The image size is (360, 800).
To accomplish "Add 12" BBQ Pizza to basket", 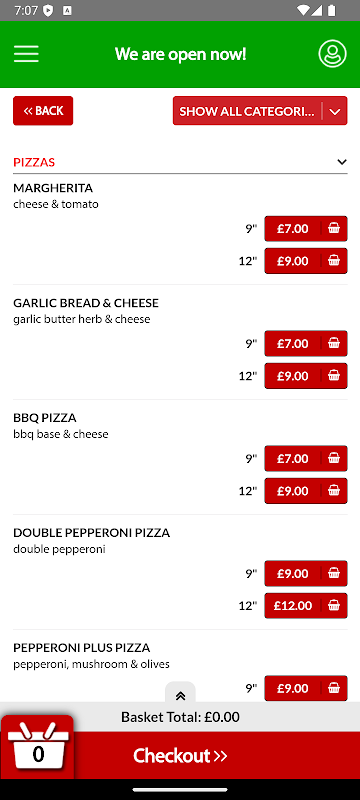I will (306, 491).
